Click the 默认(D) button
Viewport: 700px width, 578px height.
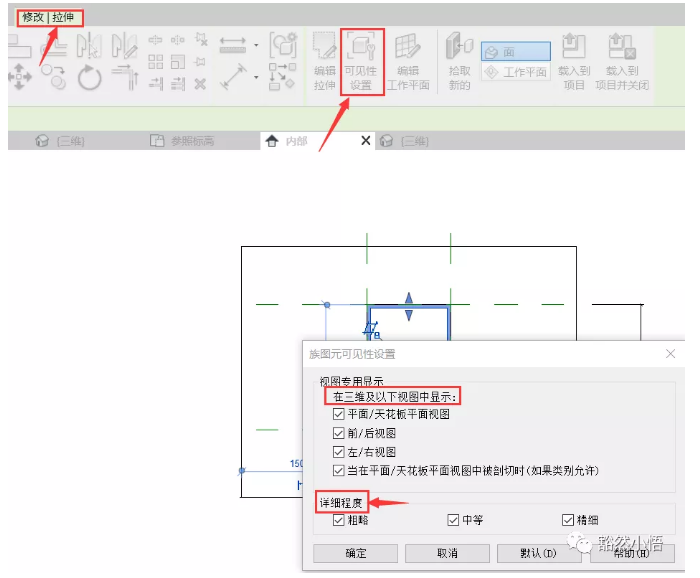tap(539, 553)
